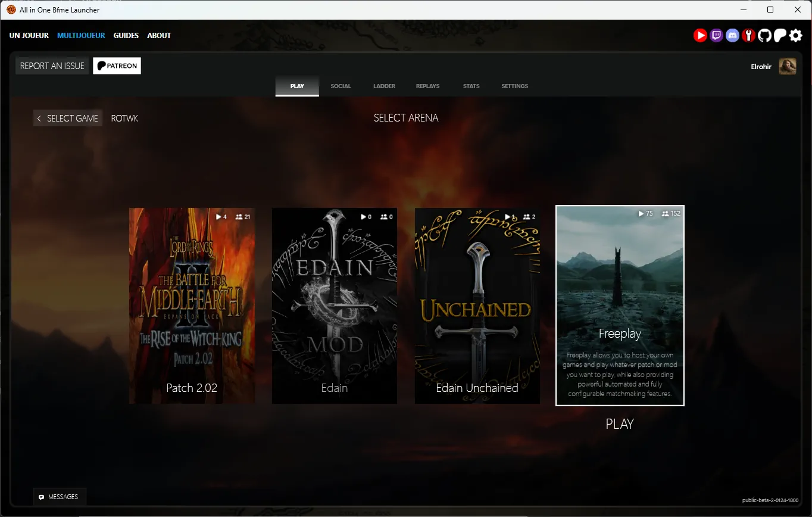
Task: Switch to the Social tab
Action: tap(341, 86)
